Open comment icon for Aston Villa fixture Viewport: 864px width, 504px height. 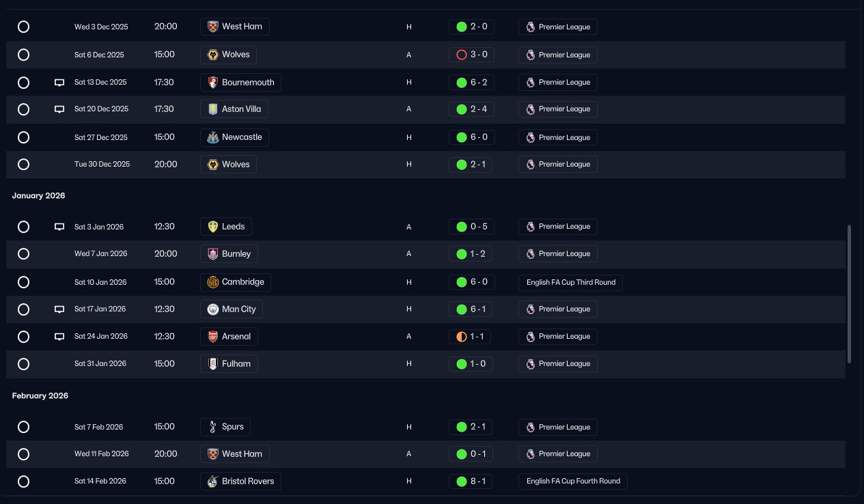point(59,109)
